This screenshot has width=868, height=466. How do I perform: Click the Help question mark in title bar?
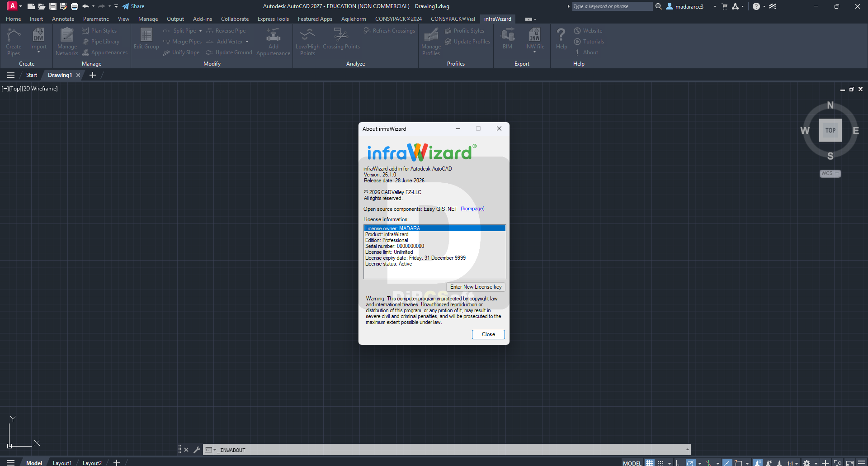point(756,6)
